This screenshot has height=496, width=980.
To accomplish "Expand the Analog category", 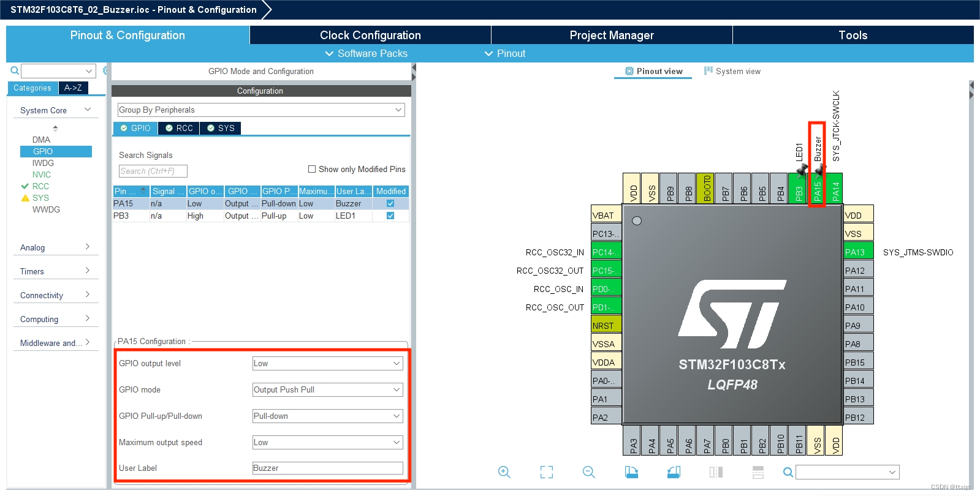I will click(55, 247).
